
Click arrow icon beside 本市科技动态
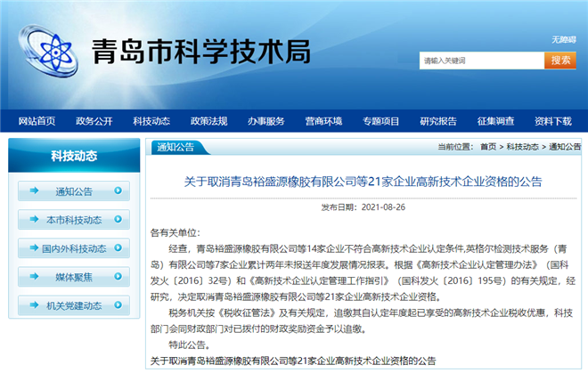point(34,219)
